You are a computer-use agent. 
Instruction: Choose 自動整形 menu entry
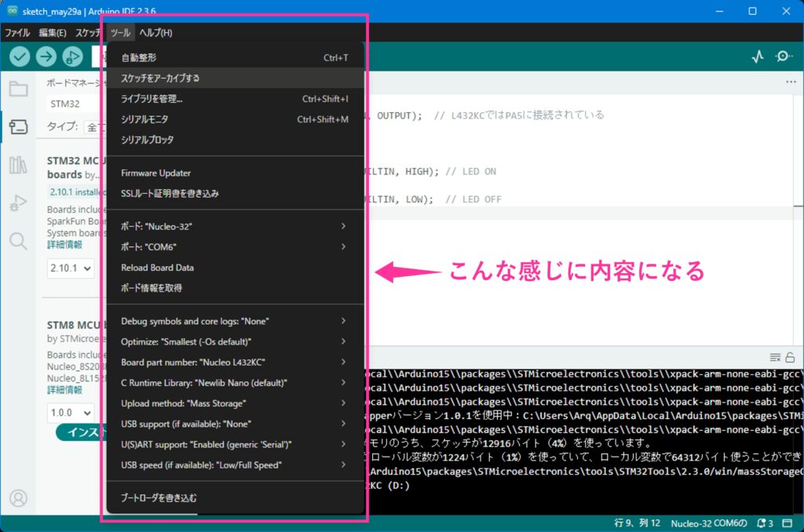(x=235, y=57)
